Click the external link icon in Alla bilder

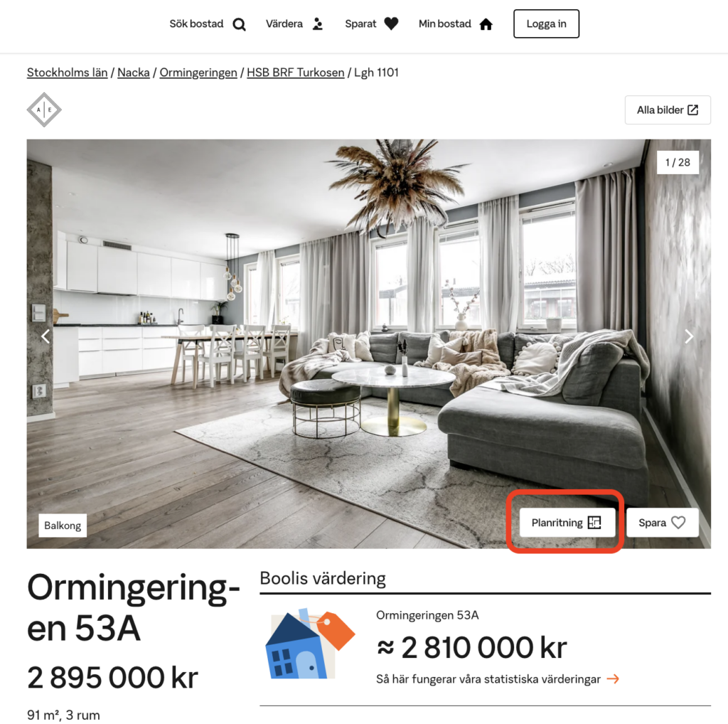click(692, 110)
